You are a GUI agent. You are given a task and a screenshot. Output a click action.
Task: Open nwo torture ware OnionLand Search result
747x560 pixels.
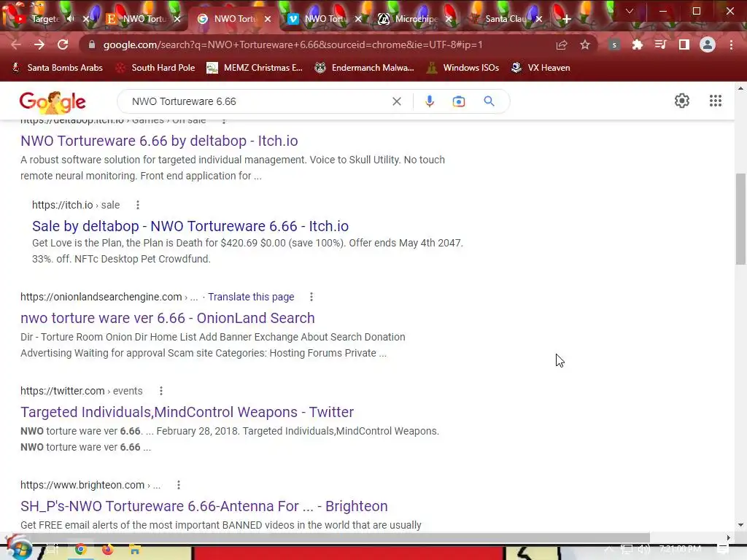coord(168,318)
